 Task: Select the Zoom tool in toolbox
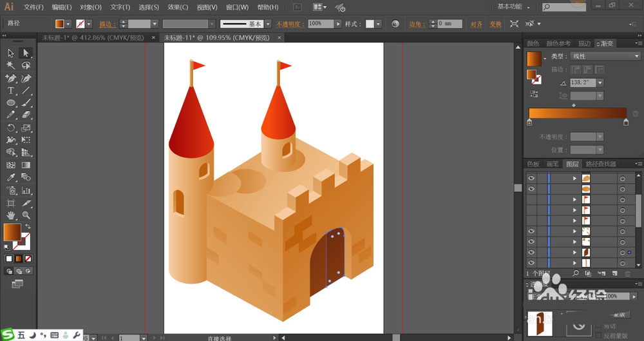[x=26, y=215]
